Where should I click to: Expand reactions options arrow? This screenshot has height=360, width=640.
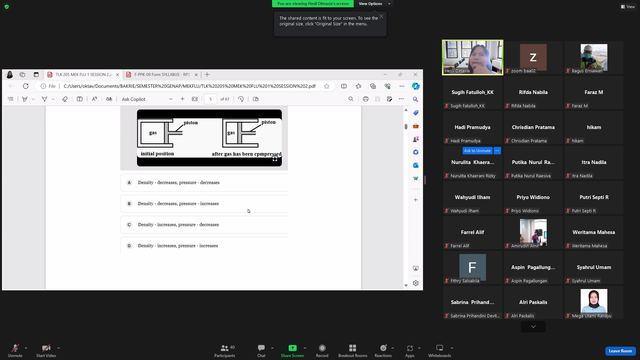pyautogui.click(x=393, y=348)
